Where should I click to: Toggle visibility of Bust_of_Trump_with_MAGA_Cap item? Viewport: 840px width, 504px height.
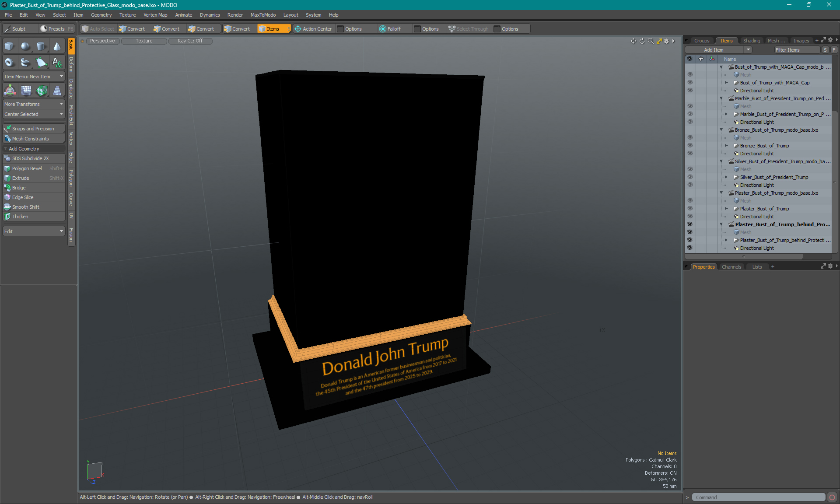(689, 83)
